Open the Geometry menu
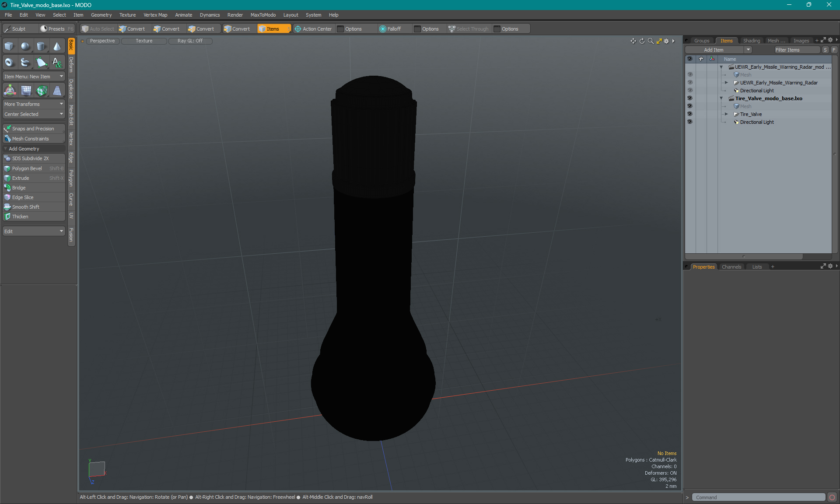840x504 pixels. point(101,15)
